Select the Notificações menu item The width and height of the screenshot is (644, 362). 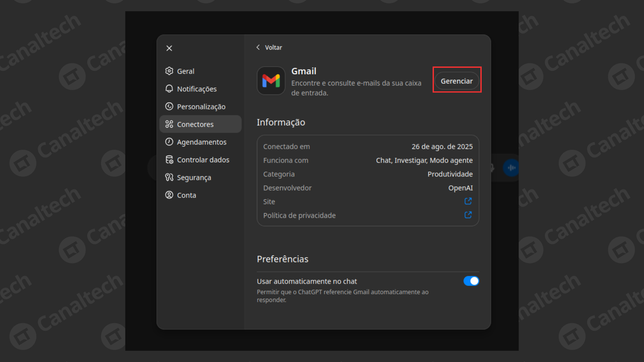tap(201, 89)
